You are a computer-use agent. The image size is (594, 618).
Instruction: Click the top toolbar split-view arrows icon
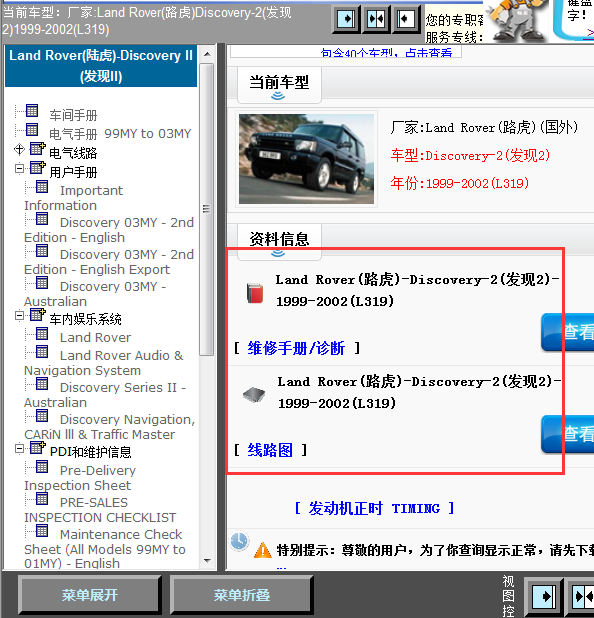tap(375, 19)
